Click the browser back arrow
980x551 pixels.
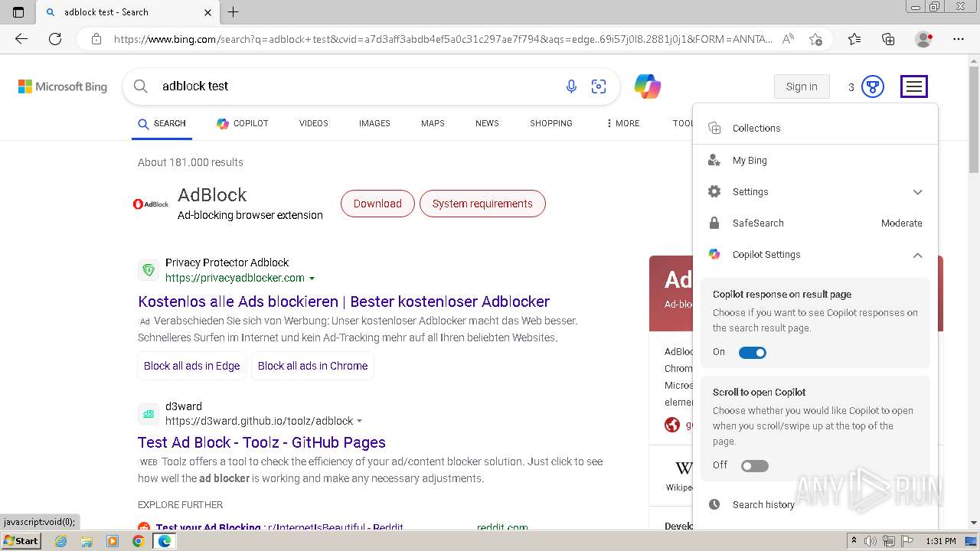pyautogui.click(x=21, y=39)
